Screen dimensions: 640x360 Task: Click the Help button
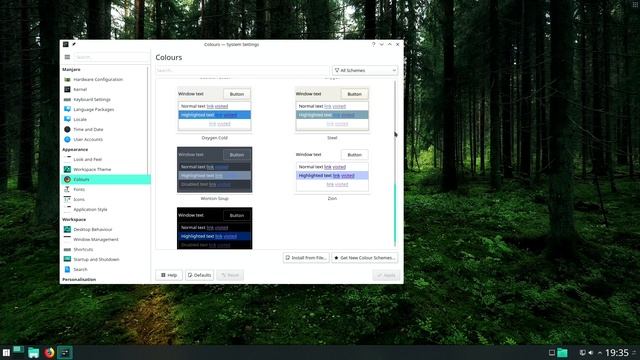click(x=169, y=275)
